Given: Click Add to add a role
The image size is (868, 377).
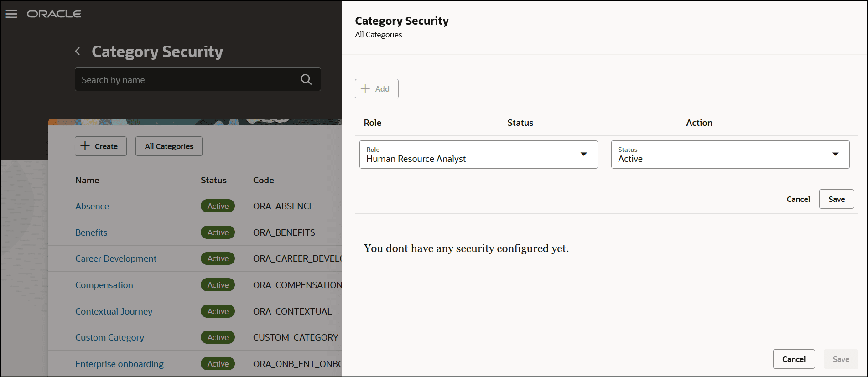Looking at the screenshot, I should click(376, 89).
